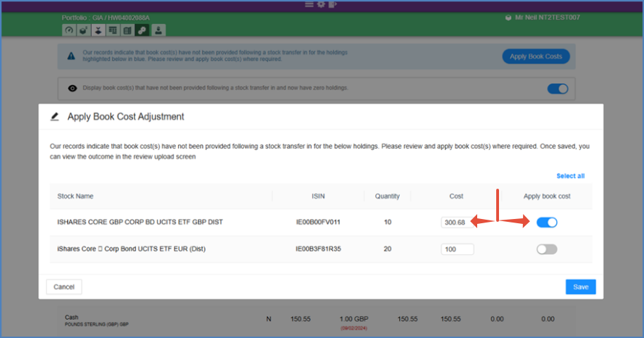Save the book cost adjustment
The height and width of the screenshot is (338, 644).
pyautogui.click(x=581, y=287)
